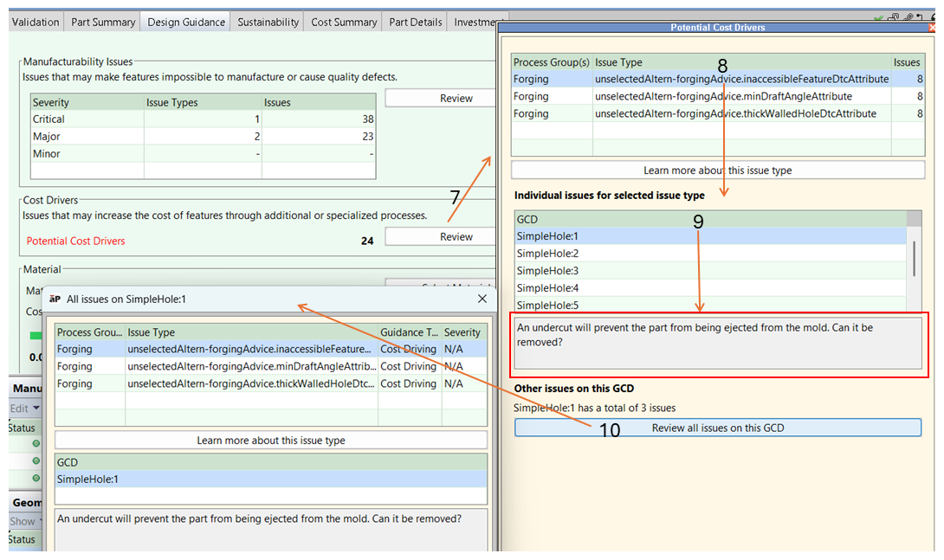This screenshot has width=944, height=560.
Task: Go to the Cost Summary tab
Action: pos(344,22)
